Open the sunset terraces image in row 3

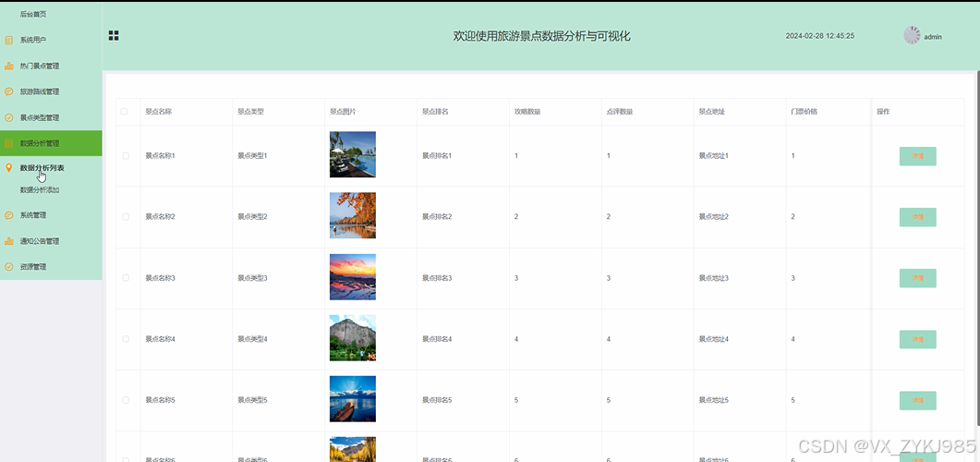point(353,277)
